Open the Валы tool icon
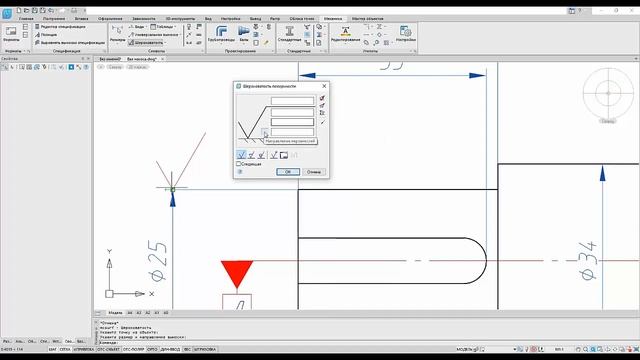The image size is (640, 360). 244,34
